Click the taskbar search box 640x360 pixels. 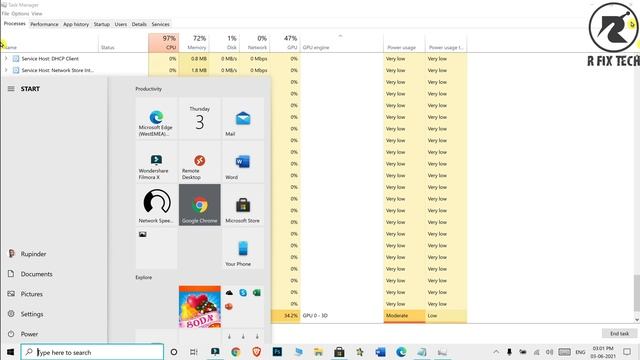click(92, 352)
